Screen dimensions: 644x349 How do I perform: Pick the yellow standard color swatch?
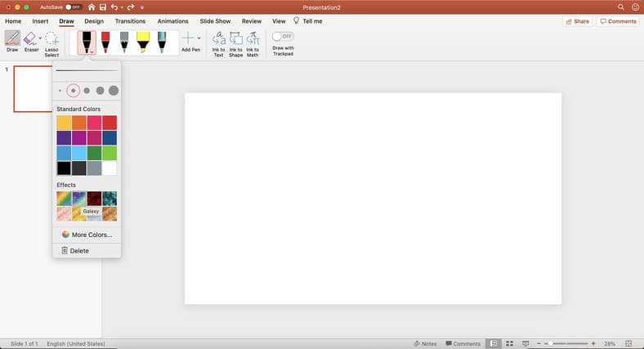pos(64,123)
